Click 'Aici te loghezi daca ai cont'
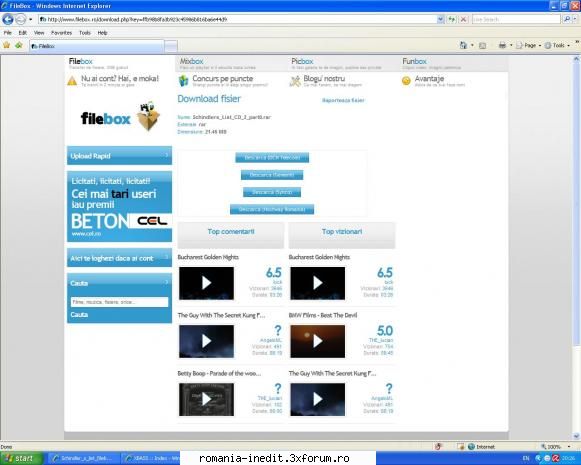581x465 pixels. tap(119, 258)
